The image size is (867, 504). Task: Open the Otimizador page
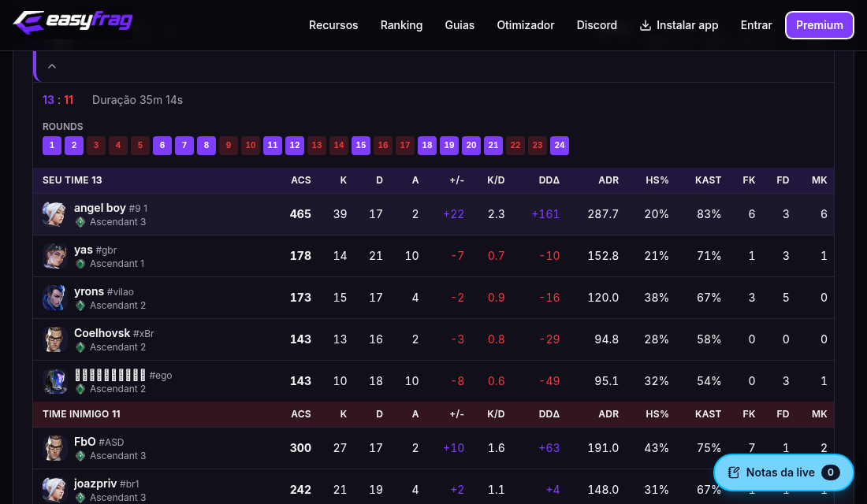point(525,25)
